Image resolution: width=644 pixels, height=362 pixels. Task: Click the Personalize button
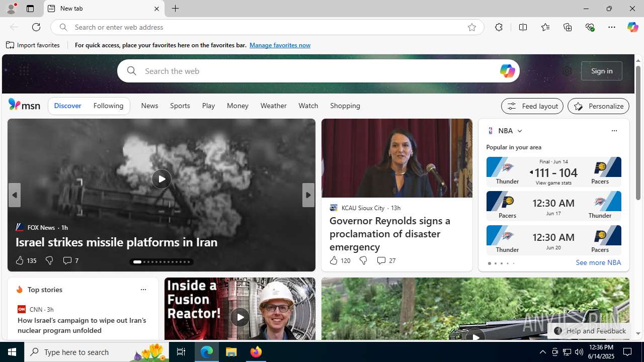point(598,106)
